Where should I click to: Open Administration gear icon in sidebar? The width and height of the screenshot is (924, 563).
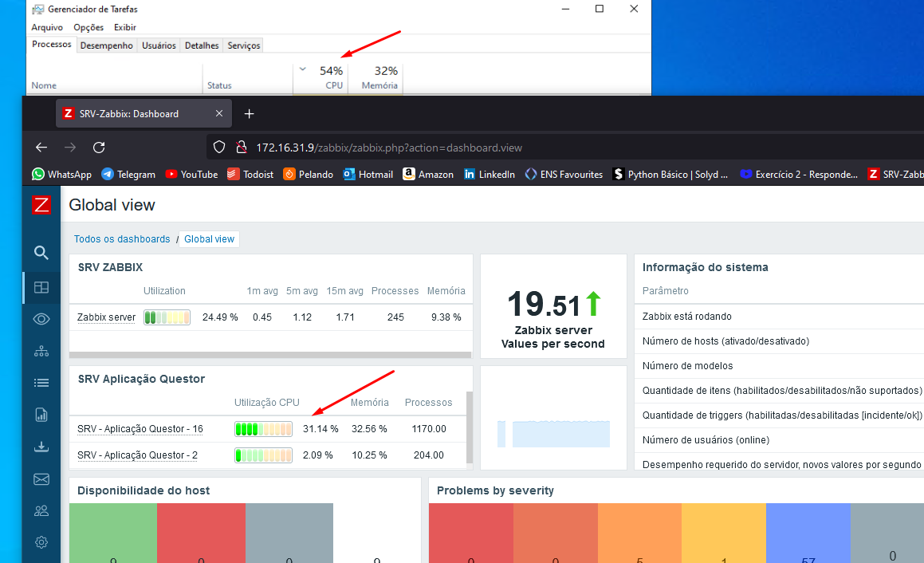click(41, 542)
